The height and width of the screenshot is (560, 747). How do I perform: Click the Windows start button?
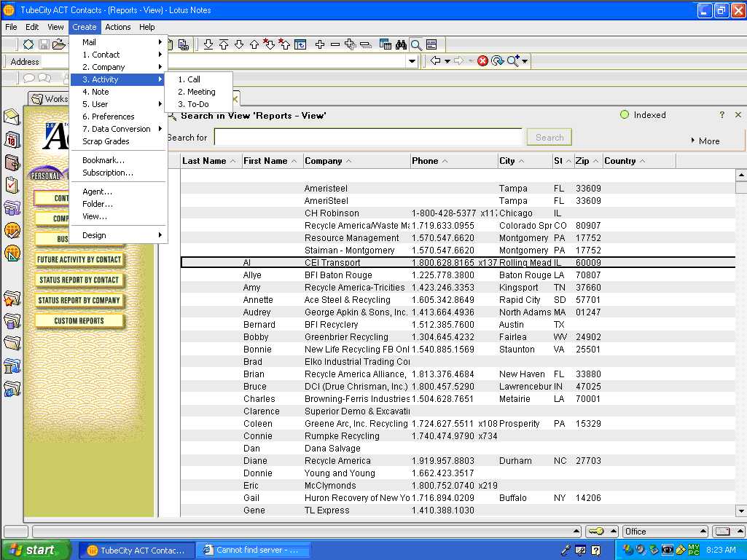point(36,550)
